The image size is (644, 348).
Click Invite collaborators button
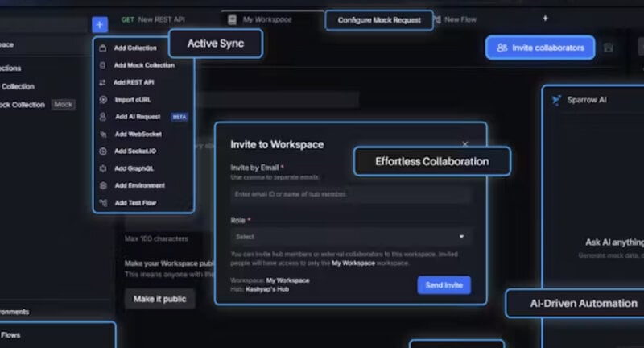540,48
